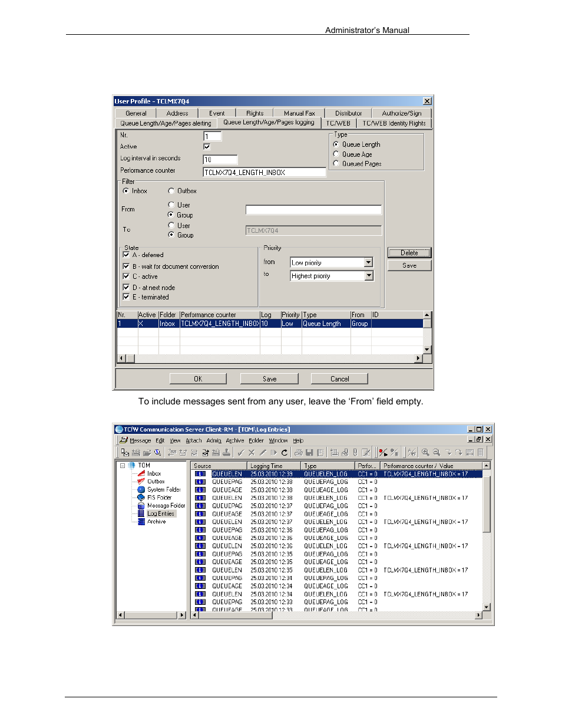
Task: Open the priority 'from' Low priority dropdown
Action: point(369,263)
